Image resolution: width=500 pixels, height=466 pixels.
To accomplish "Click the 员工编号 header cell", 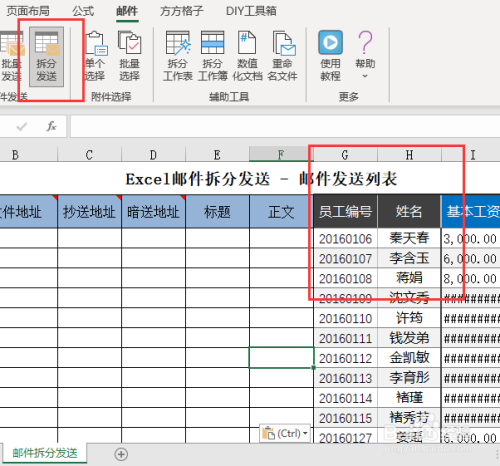I will [345, 212].
